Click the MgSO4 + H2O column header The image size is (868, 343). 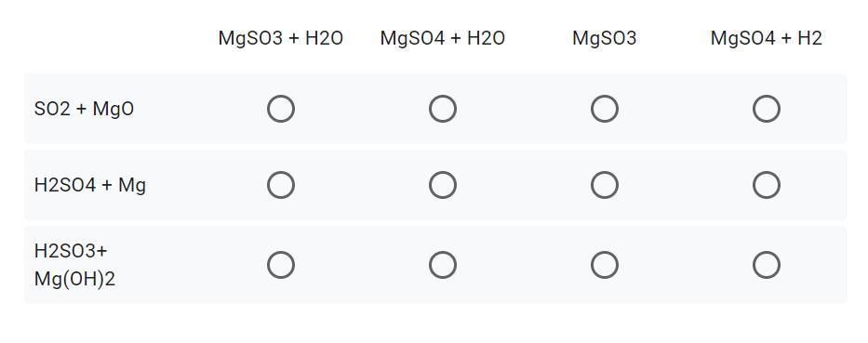point(442,38)
